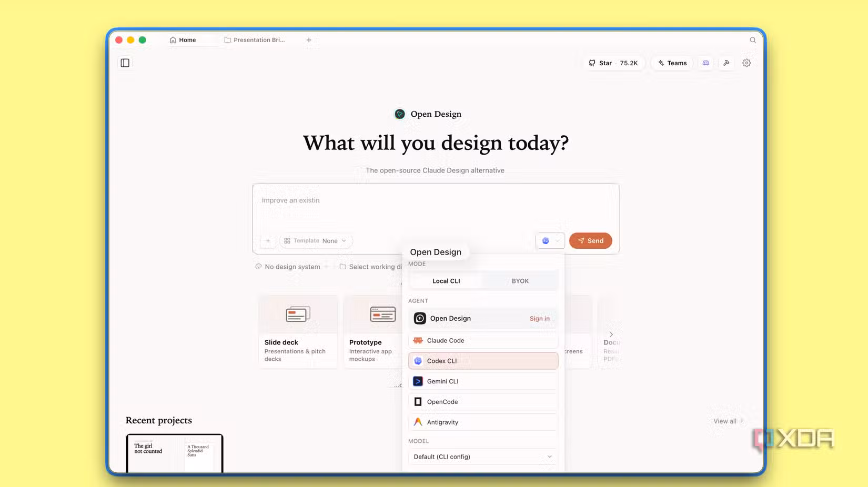Open the search magnifier icon

753,40
